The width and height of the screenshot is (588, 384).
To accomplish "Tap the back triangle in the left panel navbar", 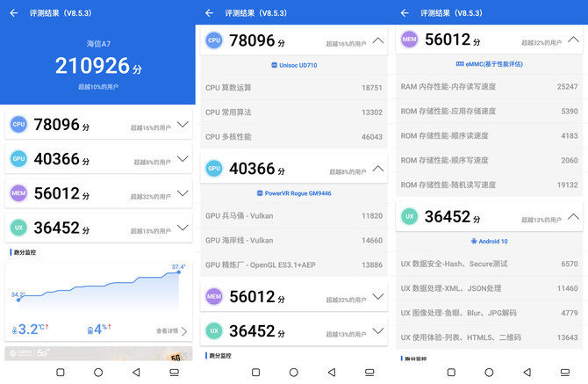I will pos(136,373).
